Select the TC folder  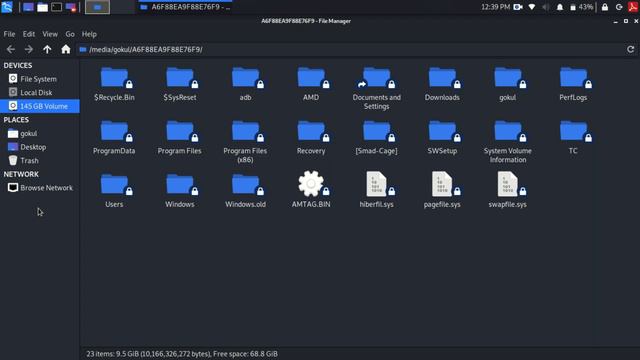[x=573, y=138]
